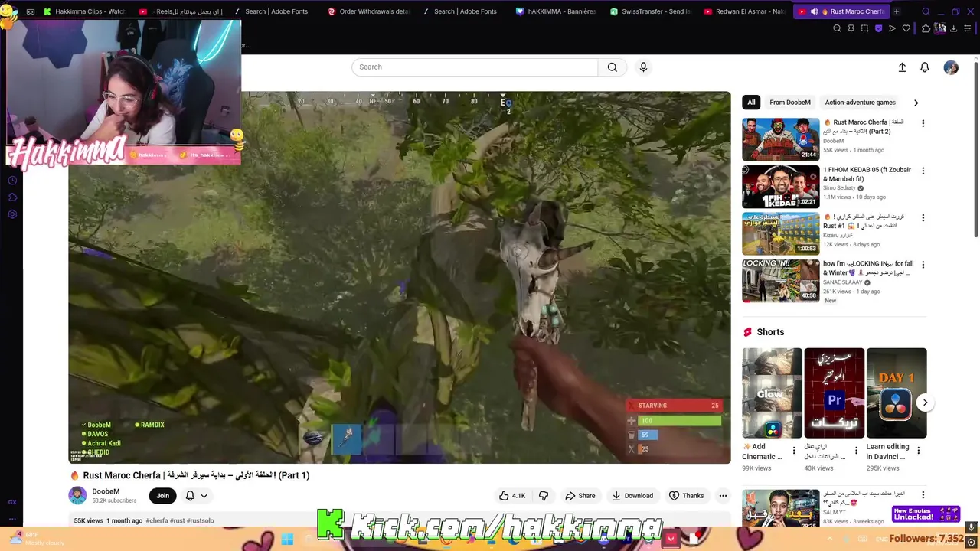Switch to the hAKKIMMA - Bannières tab
Viewport: 980px width, 551px height.
coord(557,11)
